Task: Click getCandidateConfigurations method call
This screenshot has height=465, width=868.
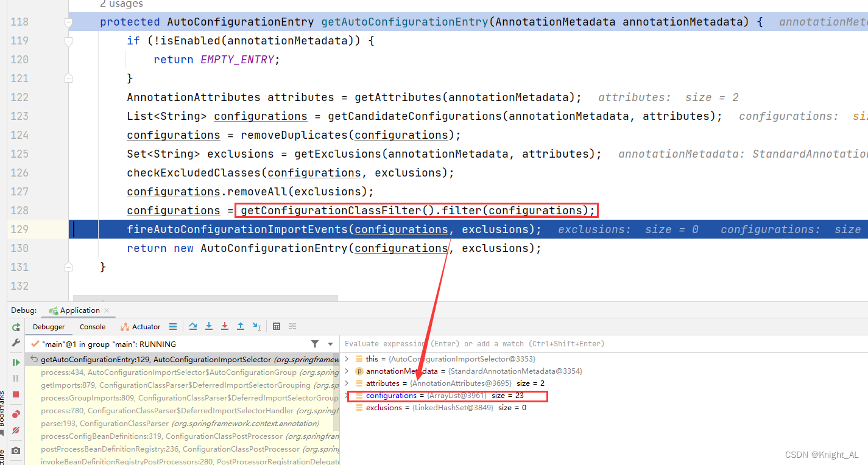Action: pos(414,116)
